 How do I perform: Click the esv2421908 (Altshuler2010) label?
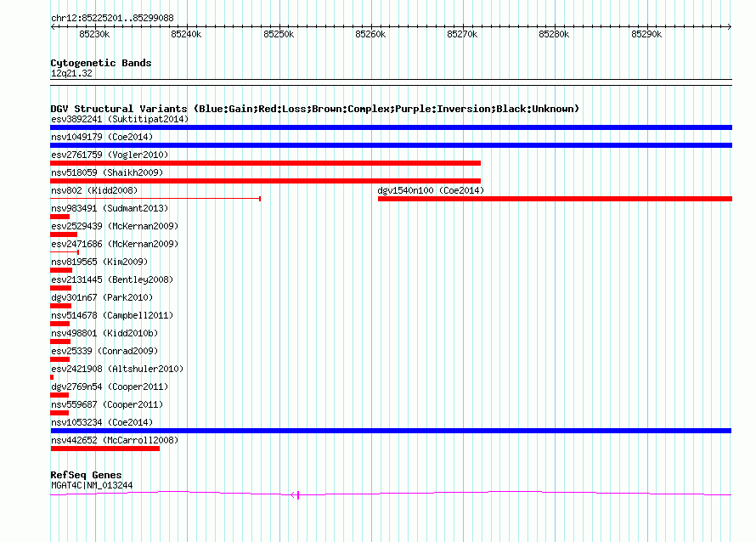tap(117, 369)
